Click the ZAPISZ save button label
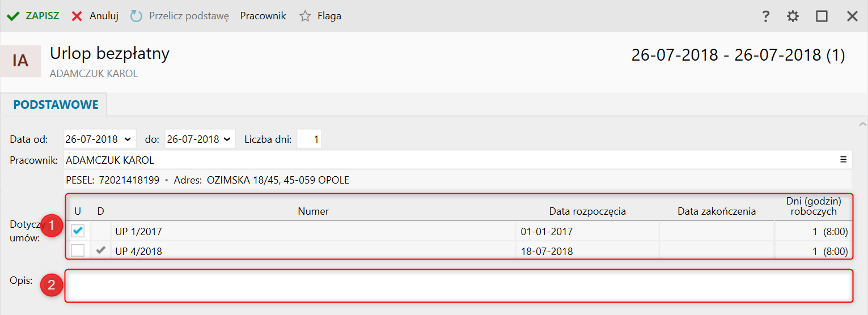 tap(43, 16)
